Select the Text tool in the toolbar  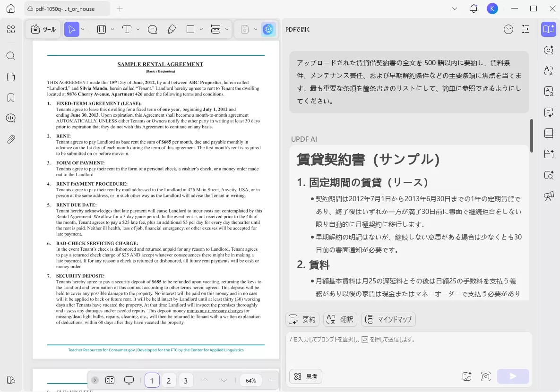point(127,29)
